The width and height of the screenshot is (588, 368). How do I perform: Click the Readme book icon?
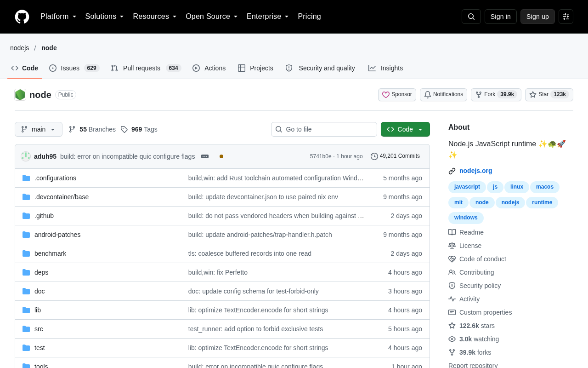point(452,232)
